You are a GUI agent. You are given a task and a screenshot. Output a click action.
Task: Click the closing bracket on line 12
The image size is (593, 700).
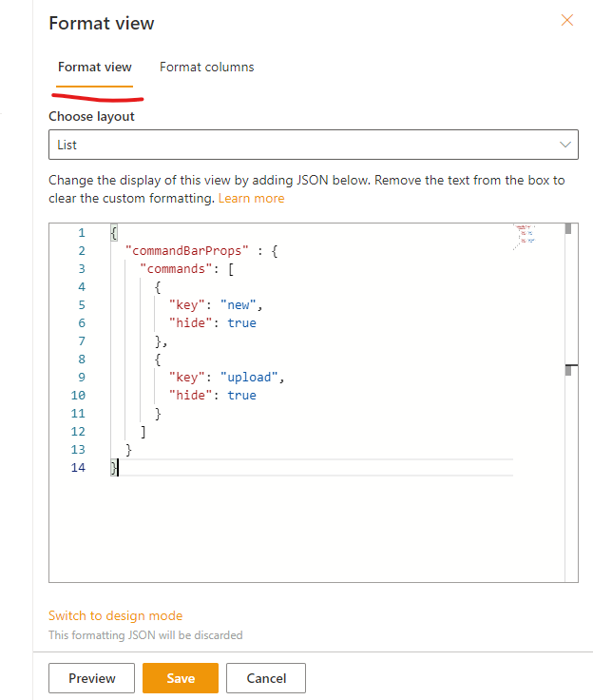[x=143, y=432]
